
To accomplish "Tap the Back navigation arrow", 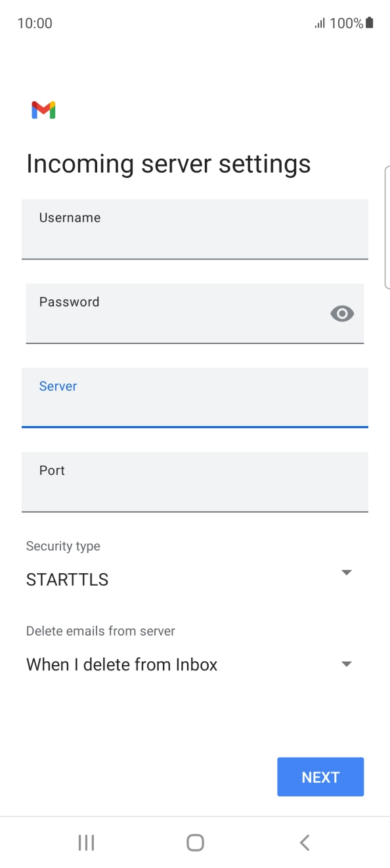I will [x=304, y=842].
